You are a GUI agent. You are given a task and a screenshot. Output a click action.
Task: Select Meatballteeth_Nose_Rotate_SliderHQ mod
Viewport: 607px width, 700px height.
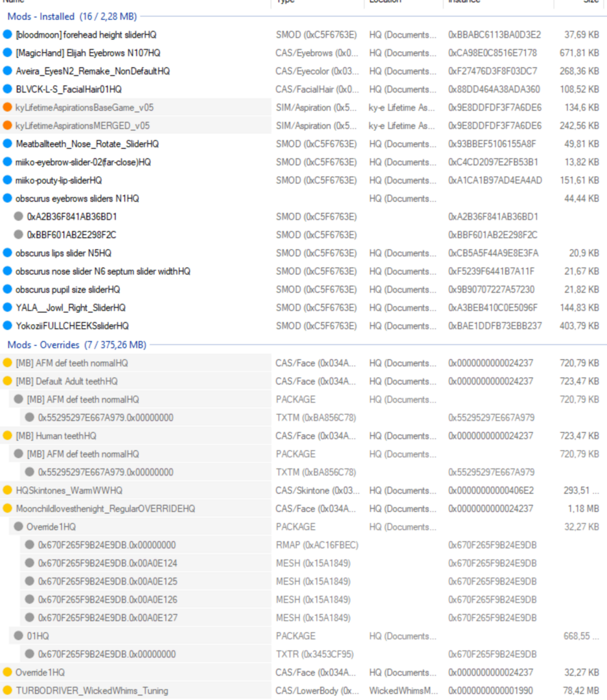tap(87, 144)
